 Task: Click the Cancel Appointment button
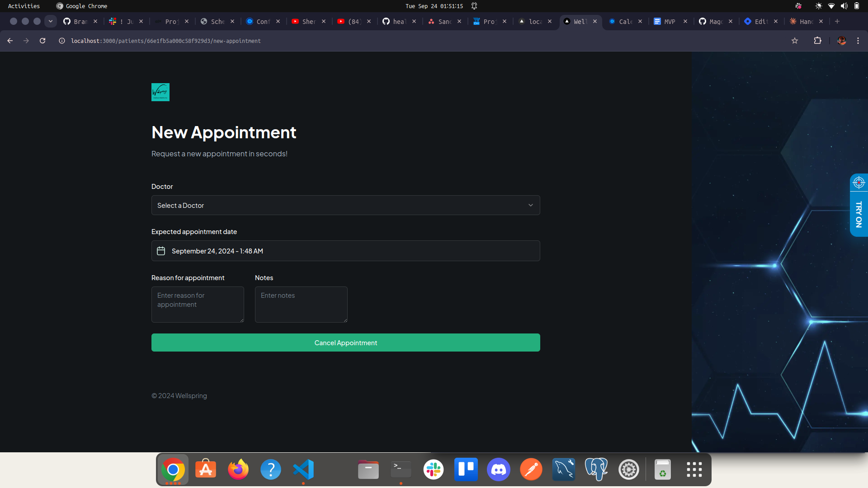pos(346,343)
